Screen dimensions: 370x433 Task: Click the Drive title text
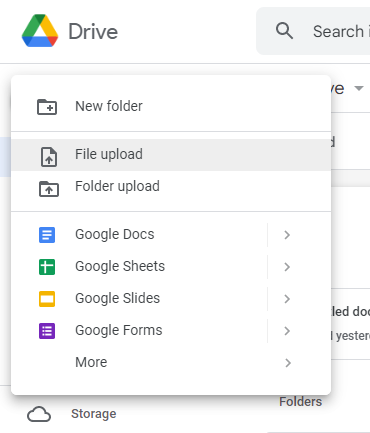(x=93, y=32)
